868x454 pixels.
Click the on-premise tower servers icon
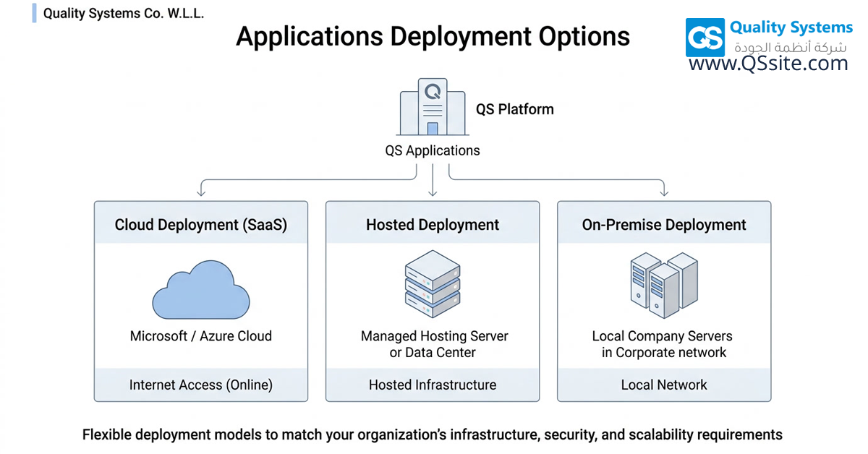coord(663,286)
